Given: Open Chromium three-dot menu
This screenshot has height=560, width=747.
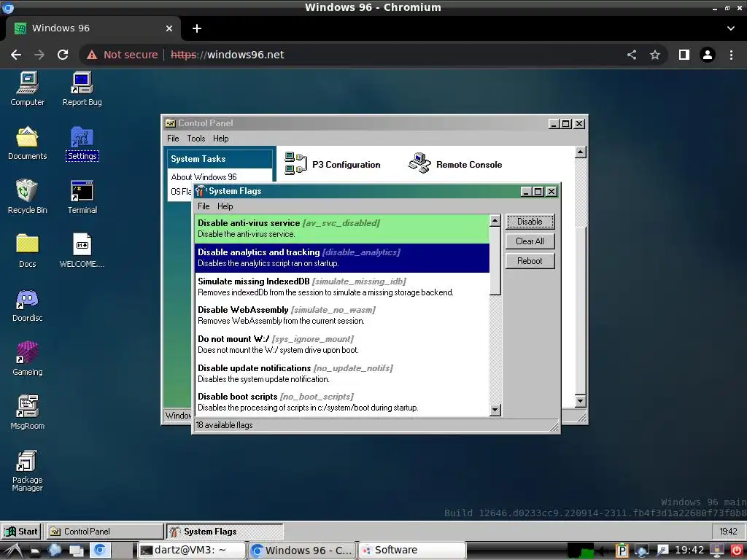Looking at the screenshot, I should click(x=731, y=55).
